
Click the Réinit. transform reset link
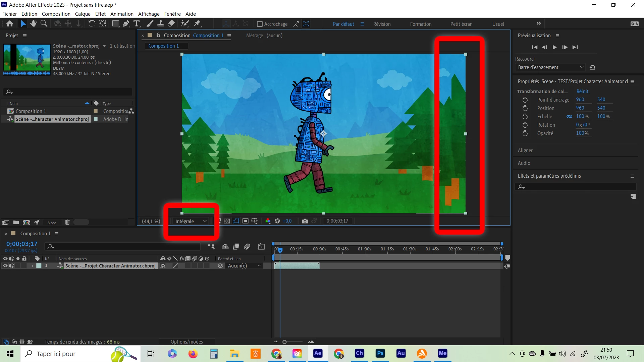click(x=583, y=92)
